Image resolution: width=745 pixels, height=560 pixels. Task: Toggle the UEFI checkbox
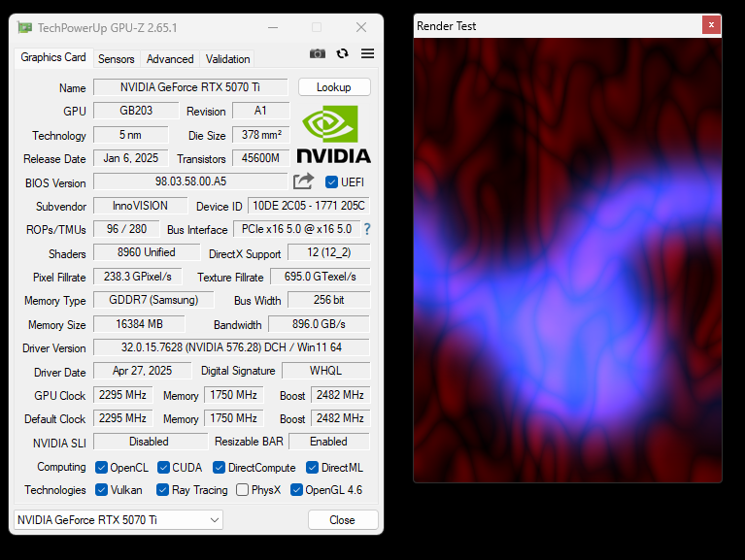tap(331, 181)
